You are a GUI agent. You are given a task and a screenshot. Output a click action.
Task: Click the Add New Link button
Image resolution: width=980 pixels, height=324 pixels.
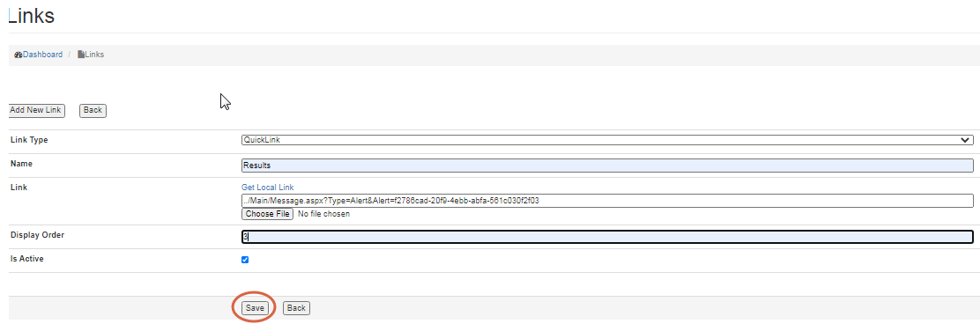(36, 111)
